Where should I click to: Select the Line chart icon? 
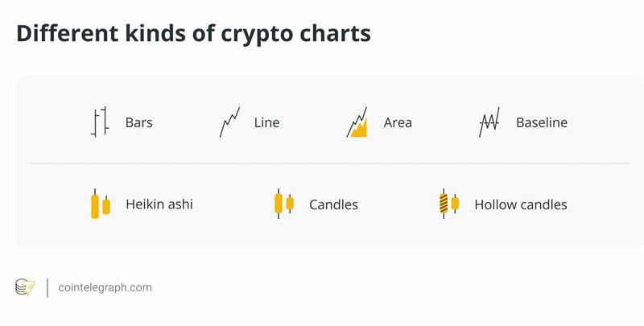pos(229,122)
